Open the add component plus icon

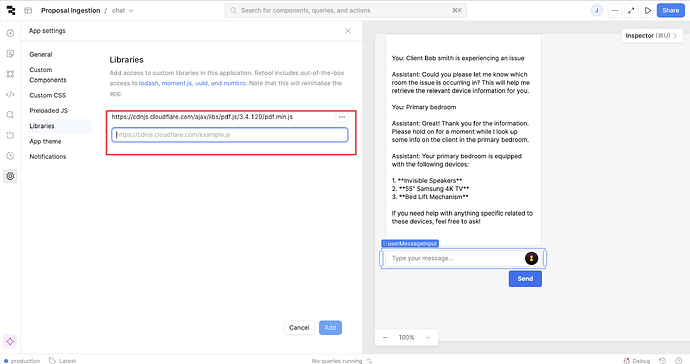10,33
